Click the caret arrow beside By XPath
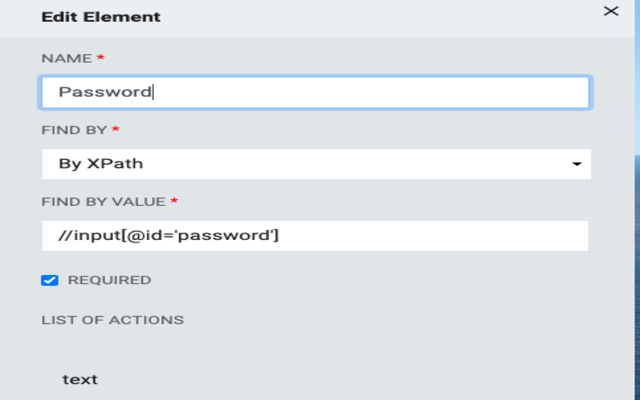 point(577,164)
